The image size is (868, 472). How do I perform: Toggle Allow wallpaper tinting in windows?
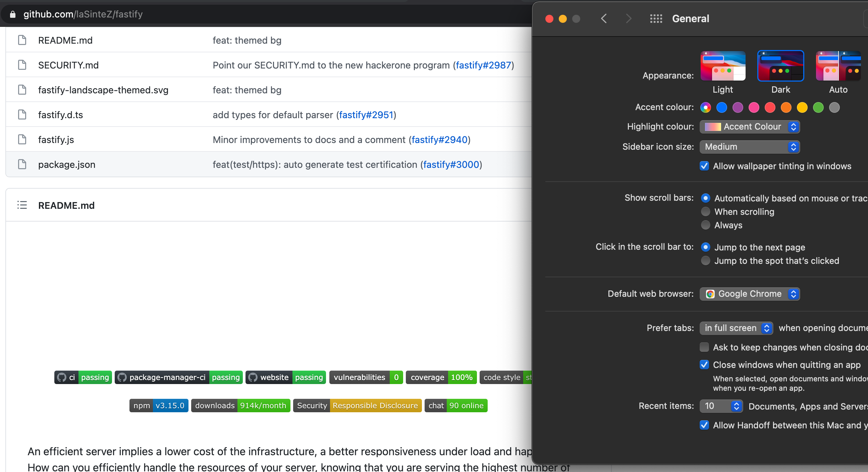704,166
